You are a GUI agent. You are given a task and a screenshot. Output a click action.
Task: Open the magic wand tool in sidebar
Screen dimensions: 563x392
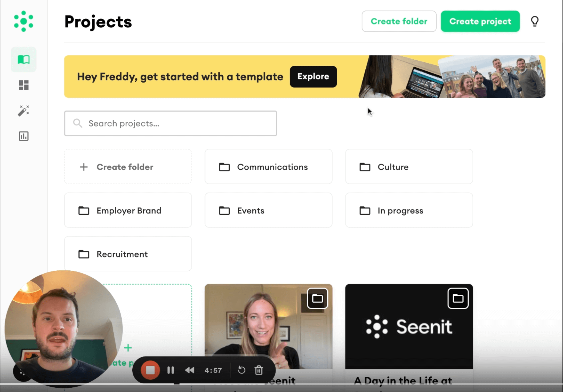coord(24,111)
